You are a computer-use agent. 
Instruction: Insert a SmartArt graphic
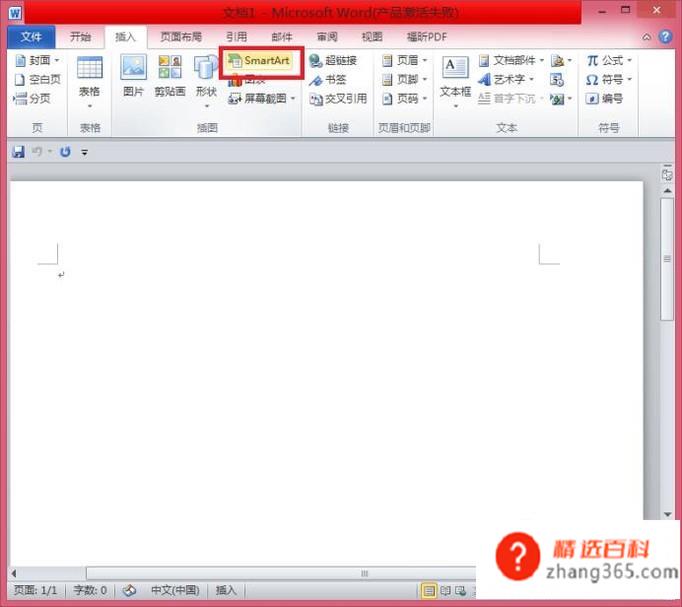coord(259,60)
